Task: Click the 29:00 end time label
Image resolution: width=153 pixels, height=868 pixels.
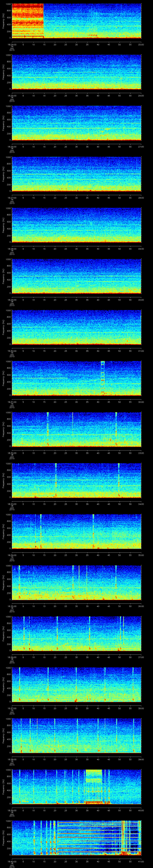Action: (x=141, y=249)
